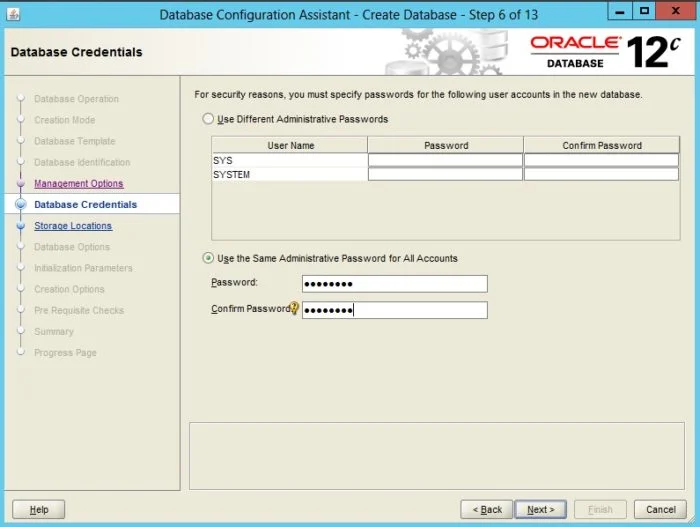Maximize the Database Configuration Assistant window
This screenshot has height=527, width=700.
pyautogui.click(x=644, y=11)
